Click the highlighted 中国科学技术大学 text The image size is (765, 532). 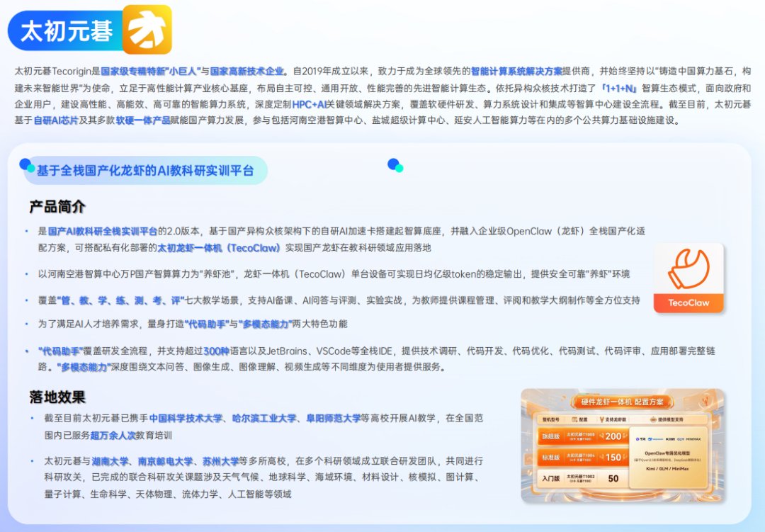pyautogui.click(x=186, y=418)
